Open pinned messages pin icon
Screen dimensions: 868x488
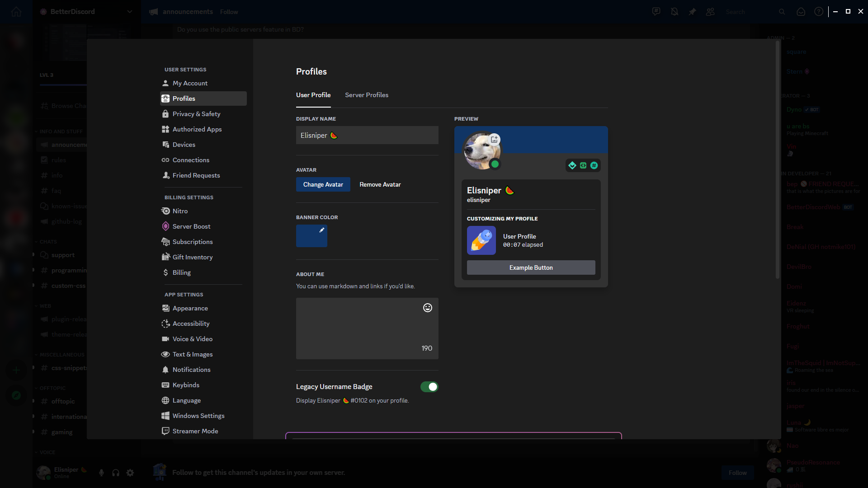(692, 12)
